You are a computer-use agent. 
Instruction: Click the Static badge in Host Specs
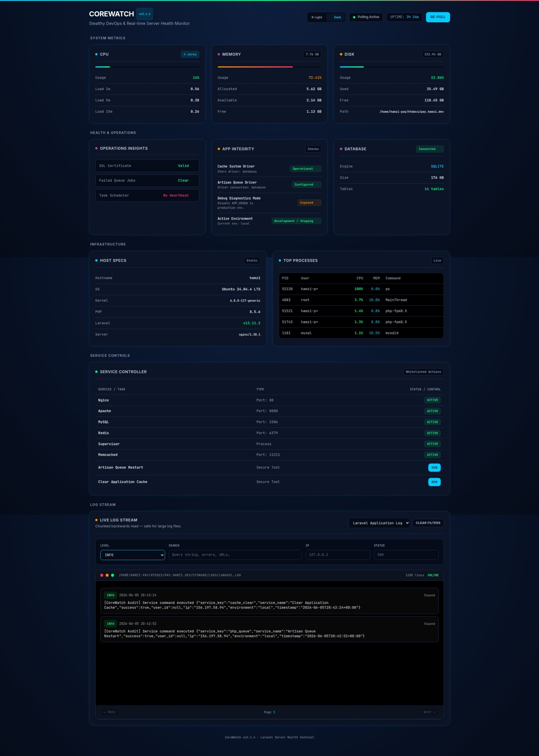tap(252, 261)
